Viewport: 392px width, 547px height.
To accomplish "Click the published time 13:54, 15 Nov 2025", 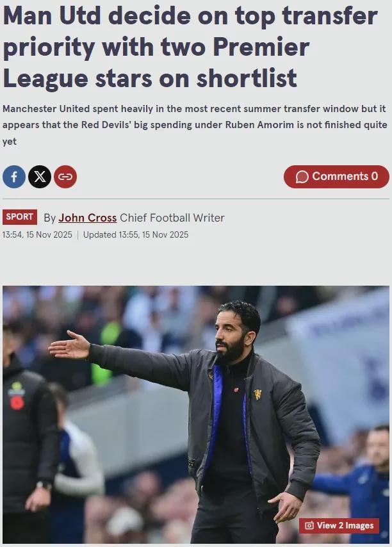I will point(37,234).
